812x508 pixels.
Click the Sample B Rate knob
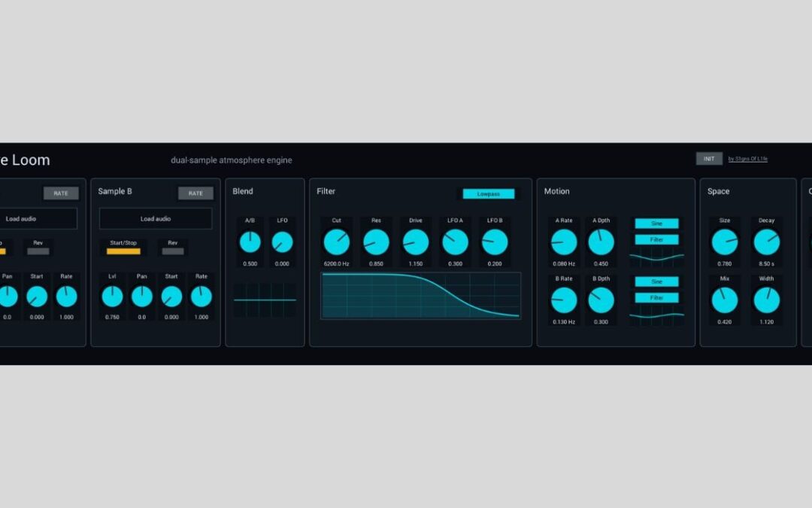coord(201,297)
